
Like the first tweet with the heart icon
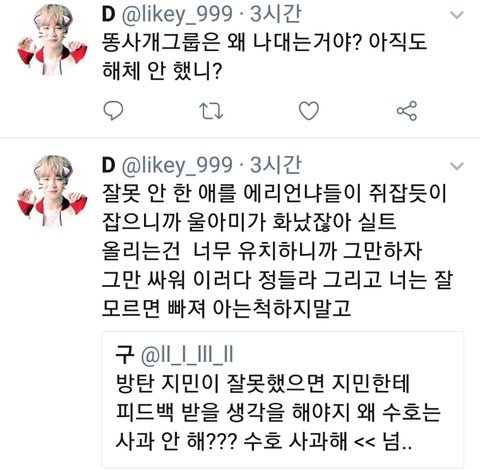point(309,111)
